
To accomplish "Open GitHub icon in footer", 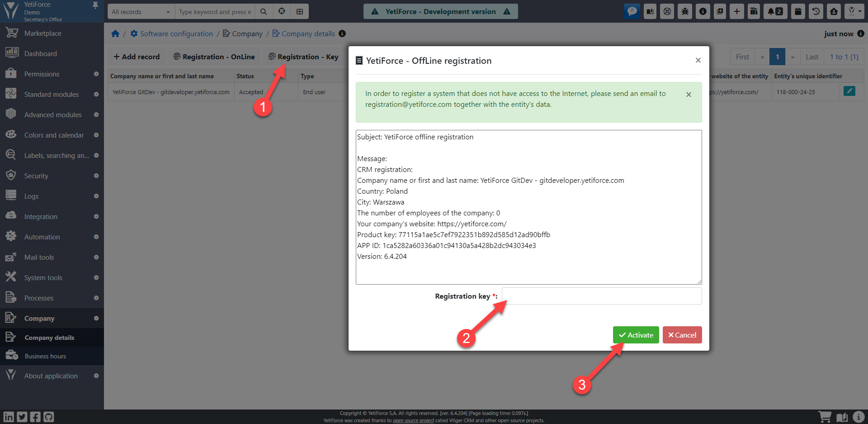I will click(x=48, y=417).
